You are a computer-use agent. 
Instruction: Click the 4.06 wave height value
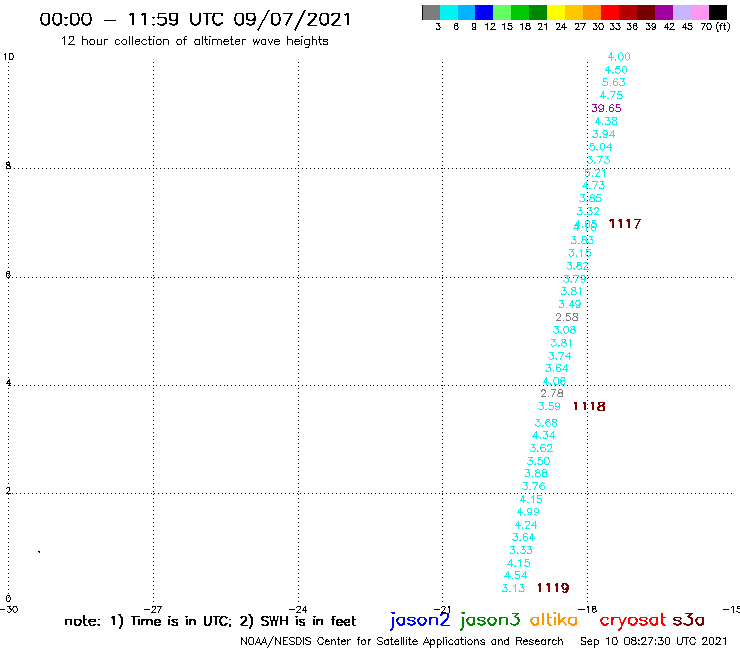click(554, 381)
